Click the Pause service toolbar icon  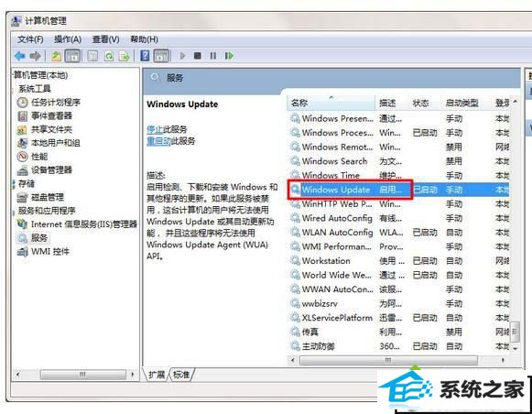tap(213, 56)
